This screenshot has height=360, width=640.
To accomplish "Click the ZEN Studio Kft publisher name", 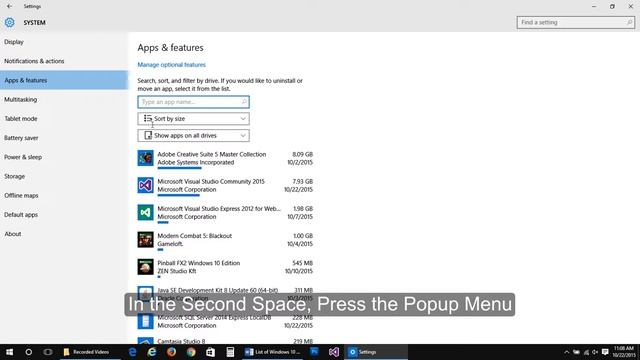I will [x=177, y=271].
